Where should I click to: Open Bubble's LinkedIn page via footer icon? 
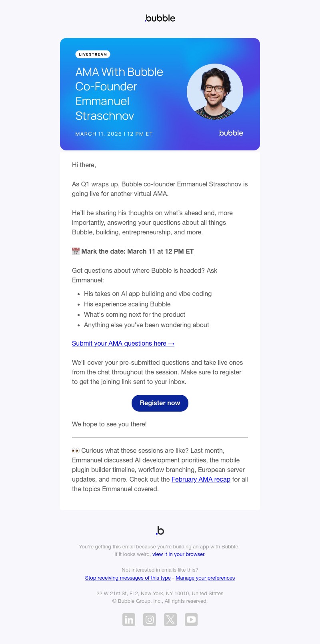coord(129,619)
